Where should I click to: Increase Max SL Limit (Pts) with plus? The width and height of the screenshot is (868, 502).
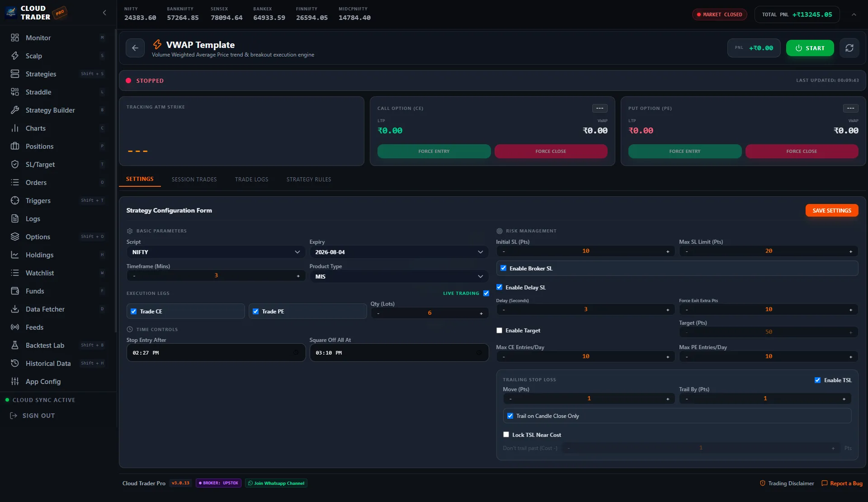click(x=851, y=251)
